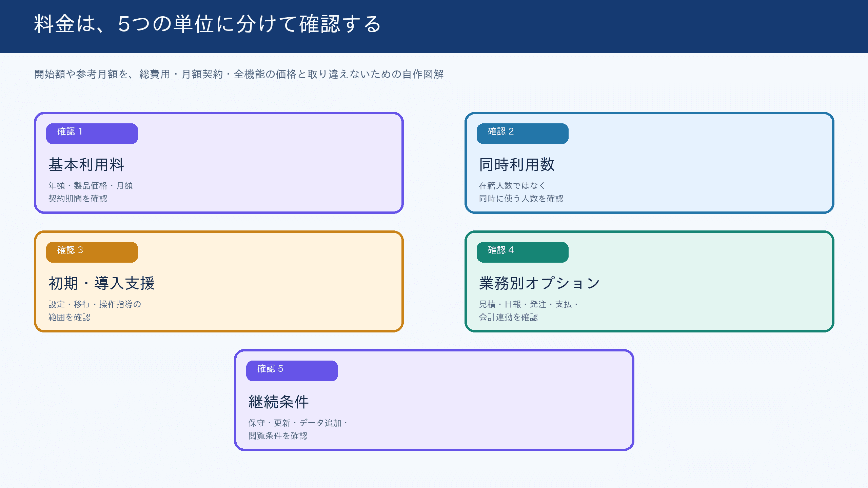Click the text '閲覧条件を確認'
The image size is (868, 488).
pos(278,436)
